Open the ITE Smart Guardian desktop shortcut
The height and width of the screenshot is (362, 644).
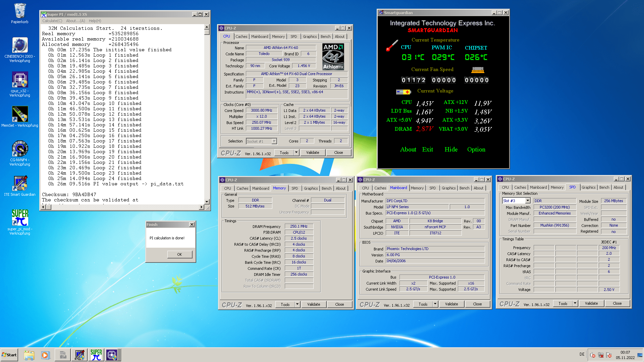coord(20,186)
